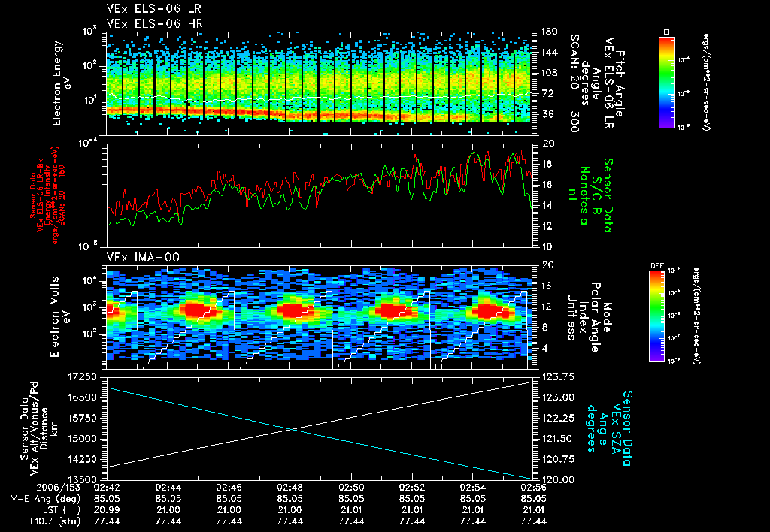
Task: Click the 'VEx IMA-00' panel title
Action: tap(143, 258)
